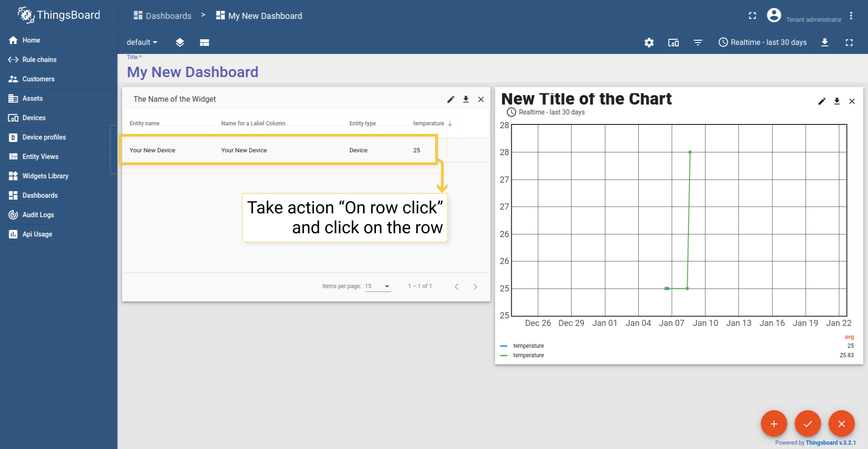Sort table by Entity name column
This screenshot has height=449, width=868.
(x=144, y=123)
